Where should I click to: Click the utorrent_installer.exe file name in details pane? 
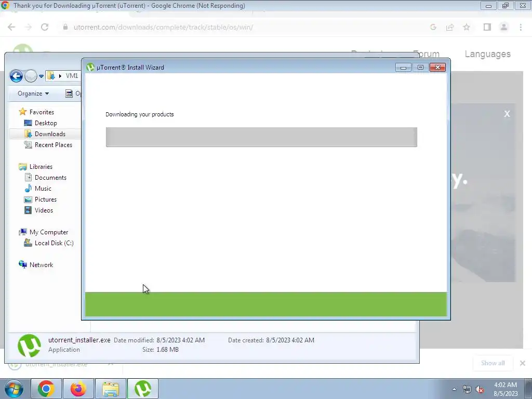click(79, 340)
